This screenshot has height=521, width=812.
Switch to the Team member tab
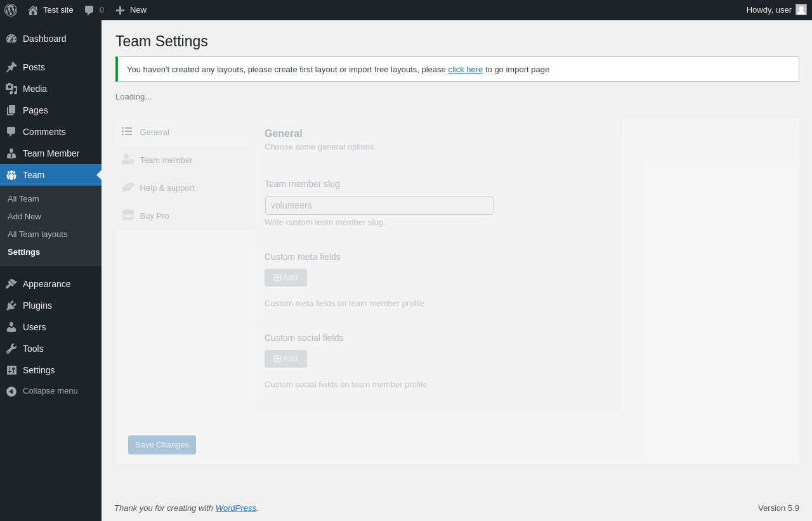185,160
